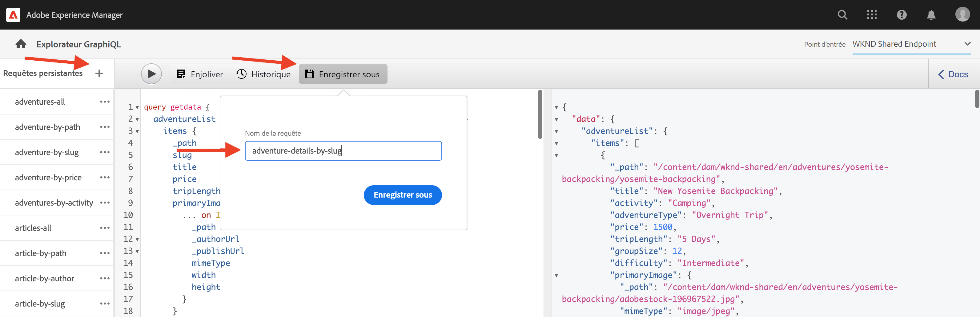Select the adventure-by-slug persisted query
Viewport: 980px width, 317px height.
(x=47, y=152)
